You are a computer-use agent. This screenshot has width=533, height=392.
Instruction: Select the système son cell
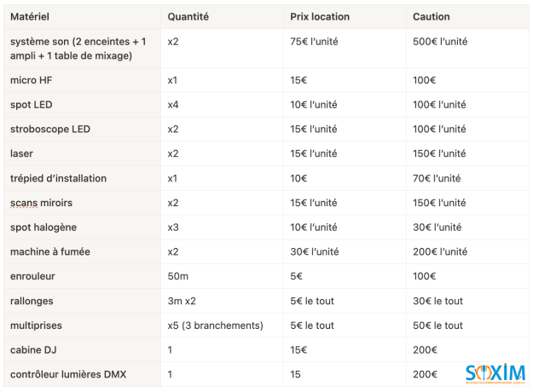[x=78, y=49]
